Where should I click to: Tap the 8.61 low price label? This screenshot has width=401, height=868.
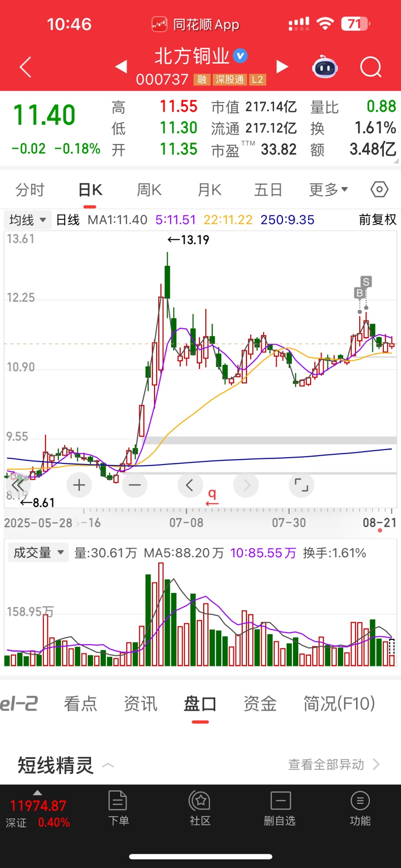point(37,503)
